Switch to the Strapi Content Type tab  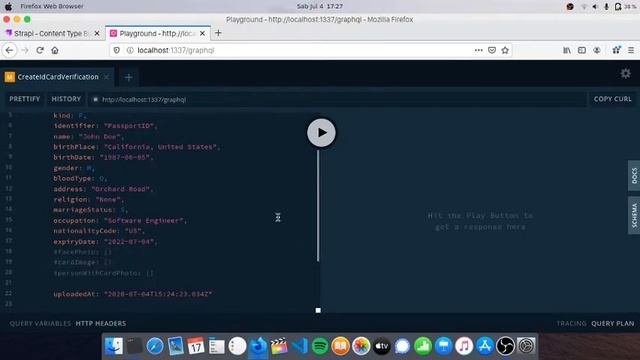coord(51,33)
